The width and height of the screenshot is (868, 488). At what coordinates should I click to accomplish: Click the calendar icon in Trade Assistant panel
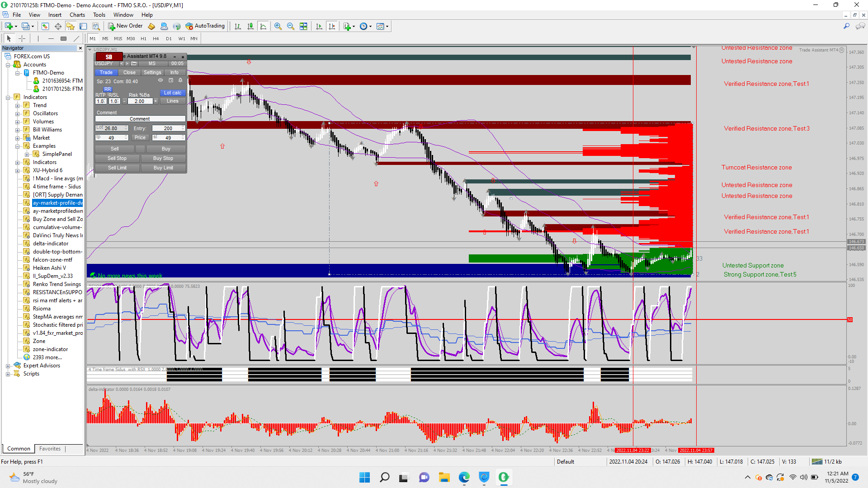click(171, 80)
